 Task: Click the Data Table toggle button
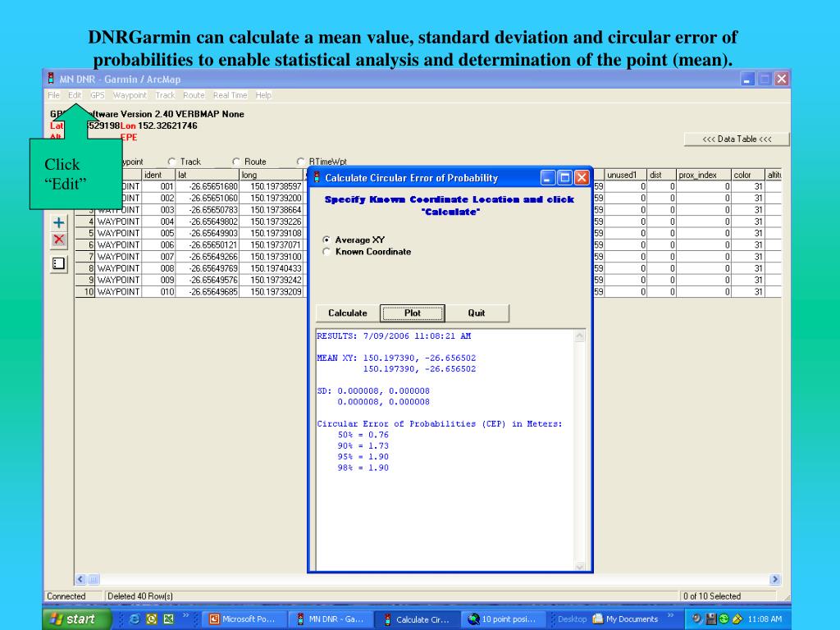click(x=737, y=139)
